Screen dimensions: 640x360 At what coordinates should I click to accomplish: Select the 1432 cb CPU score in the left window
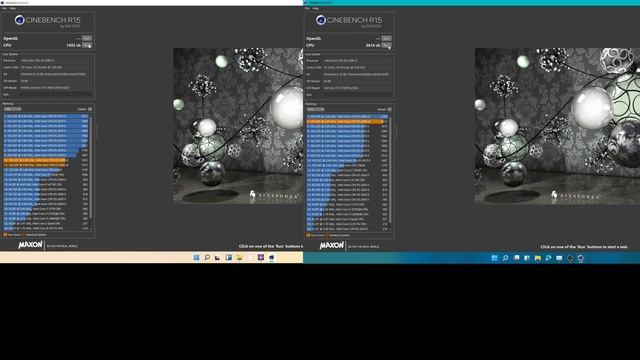[73, 45]
